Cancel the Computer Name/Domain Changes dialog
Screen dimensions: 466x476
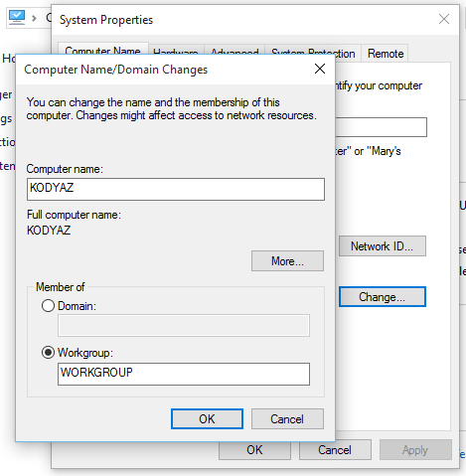coord(287,418)
